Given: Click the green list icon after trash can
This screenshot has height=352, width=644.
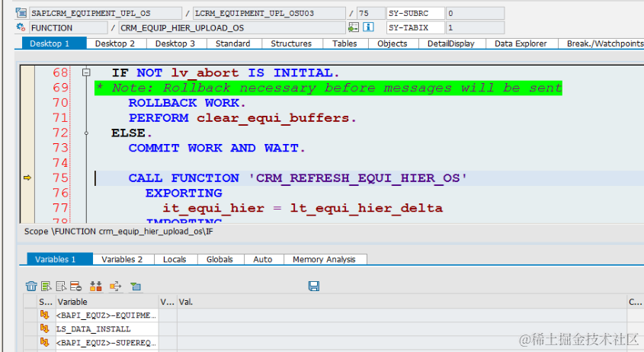Looking at the screenshot, I should 46,286.
